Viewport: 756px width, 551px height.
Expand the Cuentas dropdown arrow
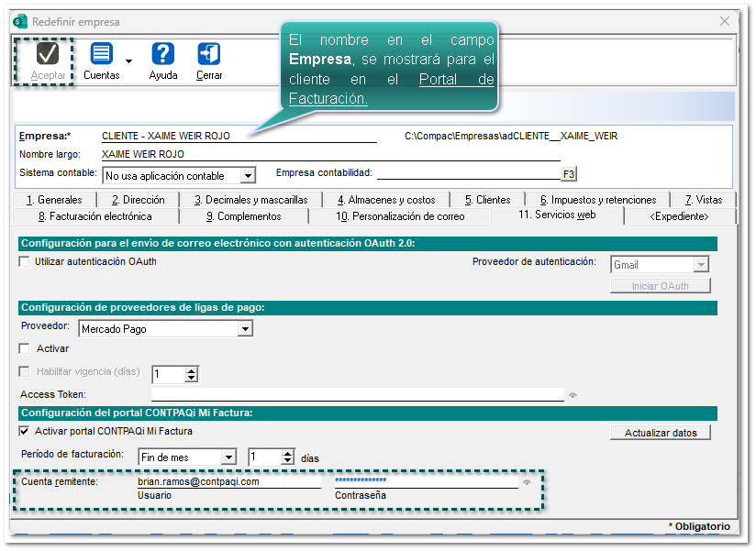[x=128, y=61]
